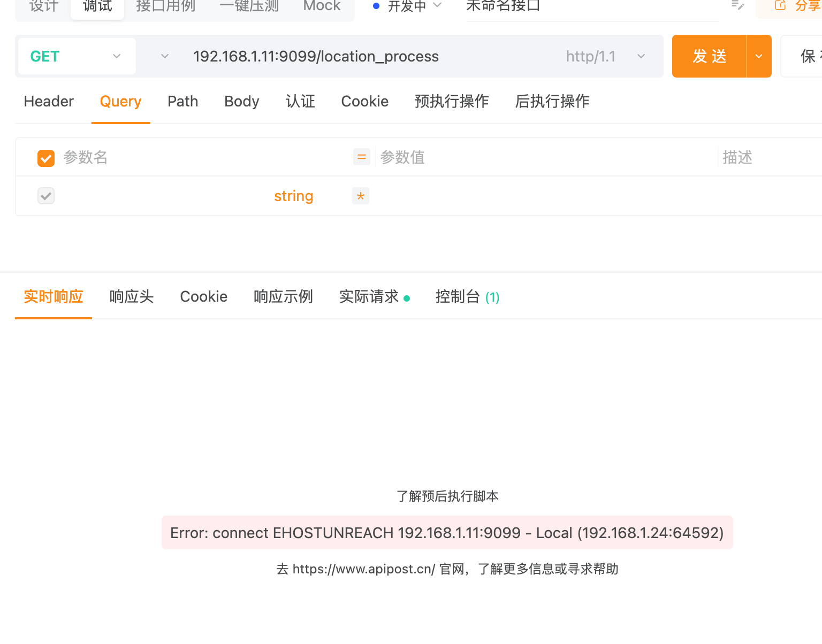Click the 未命名接口 name field
Screen dimensions: 822x644
[592, 7]
